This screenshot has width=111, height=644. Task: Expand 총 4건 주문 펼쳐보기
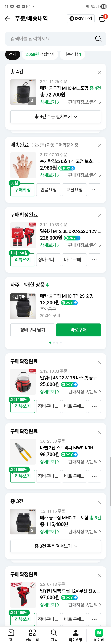[x=56, y=116]
